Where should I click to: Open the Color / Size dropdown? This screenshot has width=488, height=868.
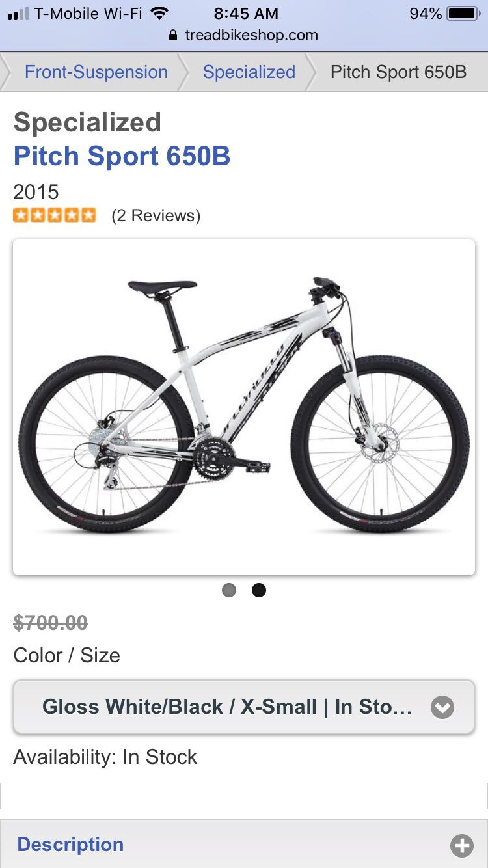click(x=244, y=707)
